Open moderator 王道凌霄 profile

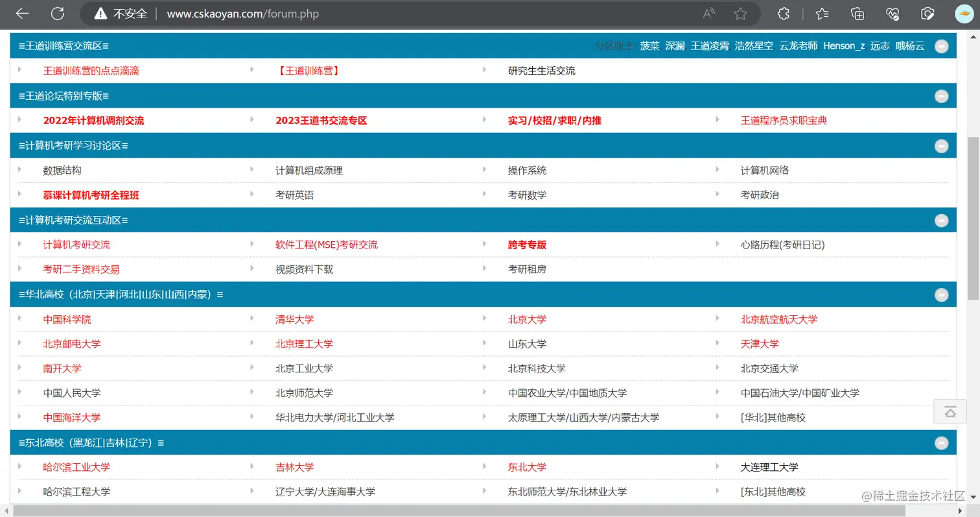(x=710, y=46)
